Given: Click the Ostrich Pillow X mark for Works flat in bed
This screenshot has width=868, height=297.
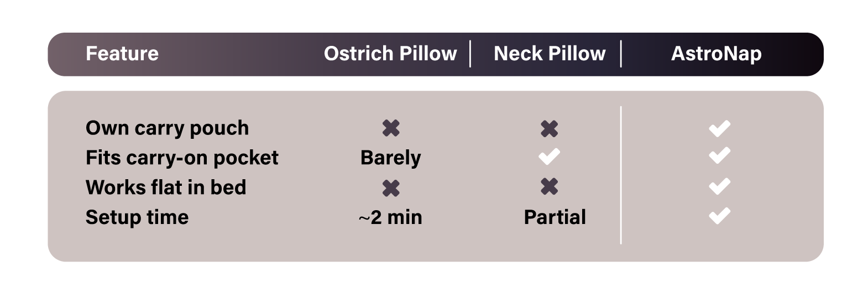Looking at the screenshot, I should [x=391, y=188].
